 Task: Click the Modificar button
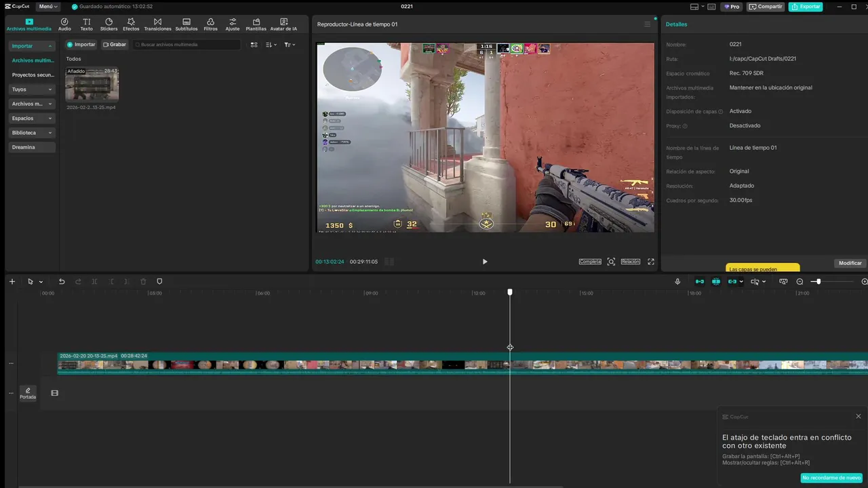pyautogui.click(x=850, y=263)
